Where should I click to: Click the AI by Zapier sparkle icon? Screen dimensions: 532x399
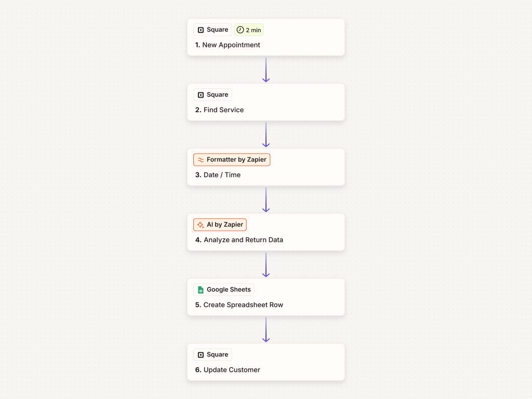click(201, 225)
